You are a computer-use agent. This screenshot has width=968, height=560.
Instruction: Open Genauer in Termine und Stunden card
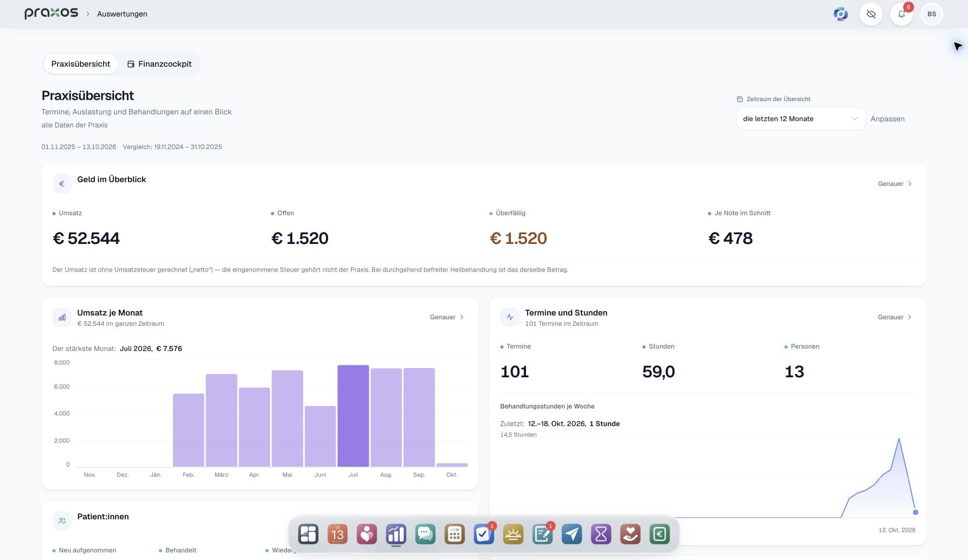895,317
